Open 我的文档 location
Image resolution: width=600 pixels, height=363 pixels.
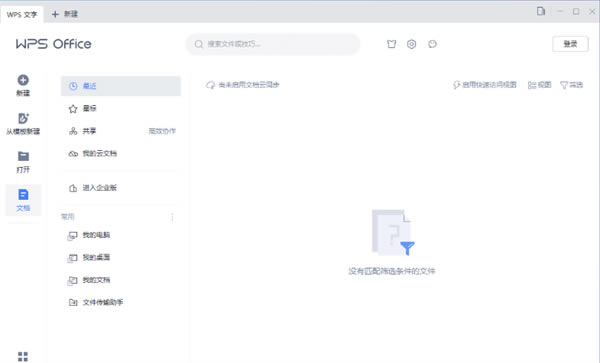click(121, 280)
